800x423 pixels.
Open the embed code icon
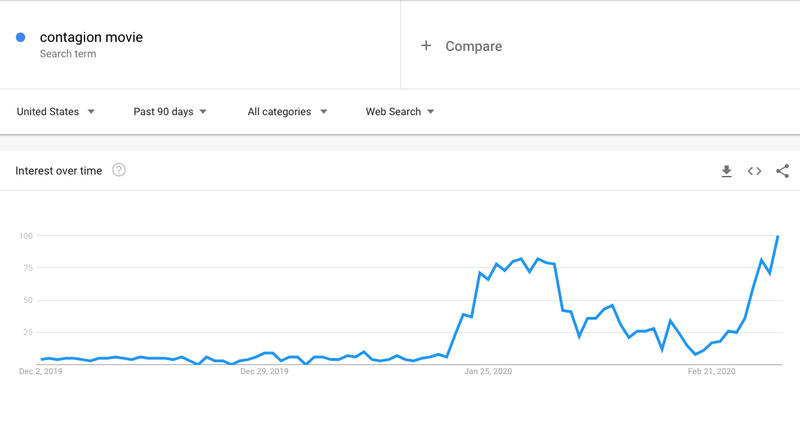[x=754, y=171]
